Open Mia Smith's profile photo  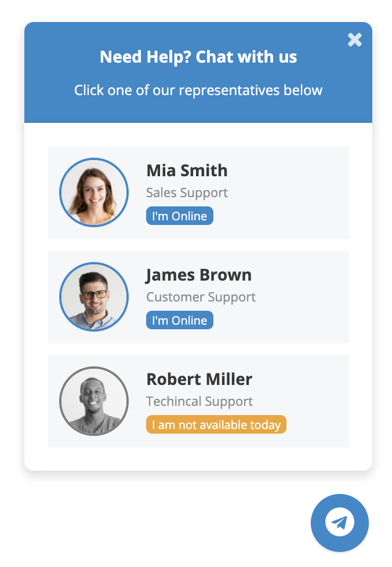point(94,192)
